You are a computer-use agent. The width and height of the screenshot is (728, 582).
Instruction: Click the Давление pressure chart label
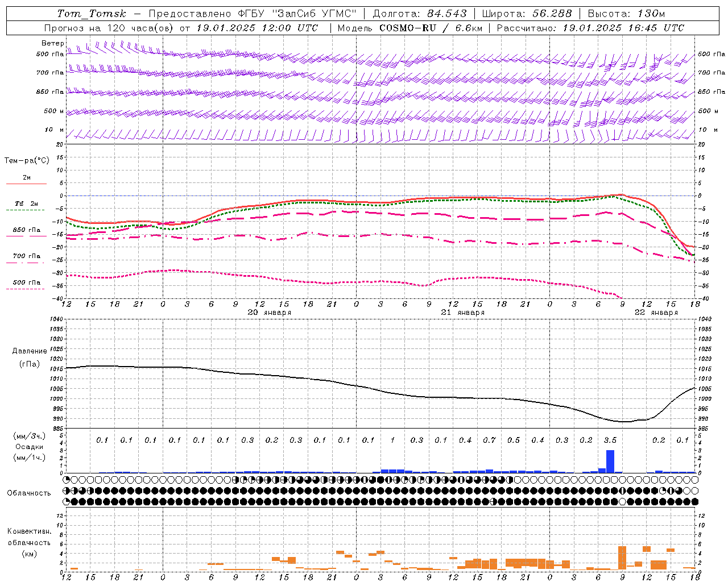(30, 351)
